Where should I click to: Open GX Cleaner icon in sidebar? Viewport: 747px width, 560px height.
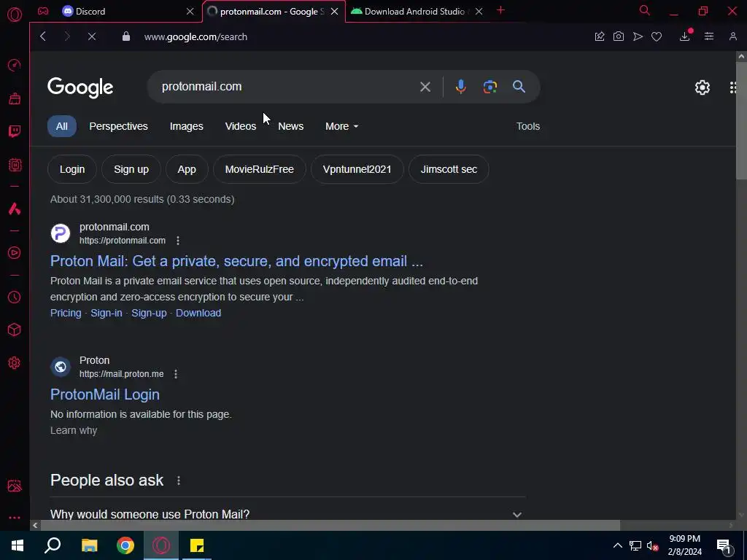point(15,98)
